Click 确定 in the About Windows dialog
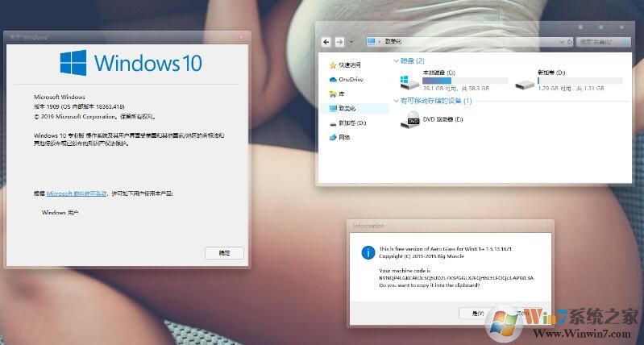644x345 pixels. pyautogui.click(x=224, y=253)
